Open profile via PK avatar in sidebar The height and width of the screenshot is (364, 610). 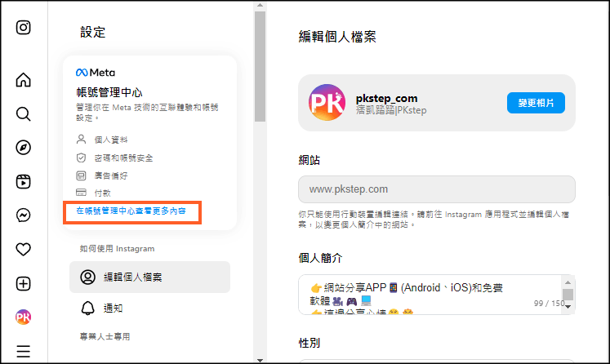(x=24, y=317)
